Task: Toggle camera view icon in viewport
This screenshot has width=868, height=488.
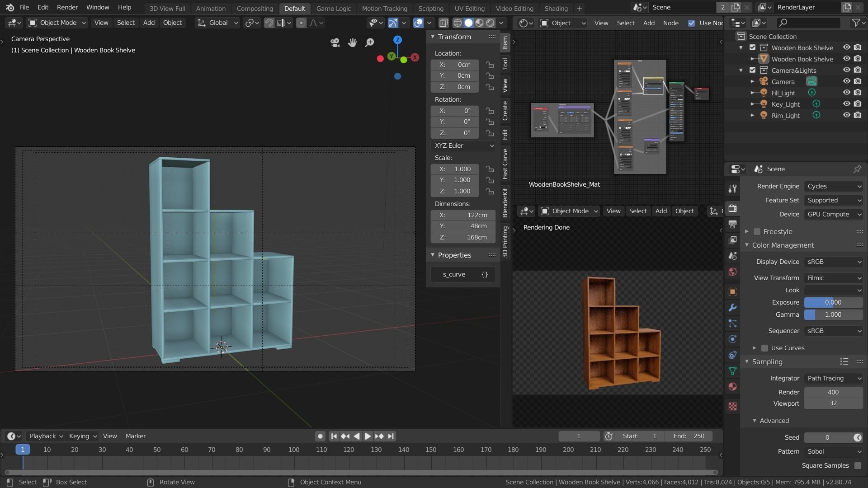Action: [335, 42]
